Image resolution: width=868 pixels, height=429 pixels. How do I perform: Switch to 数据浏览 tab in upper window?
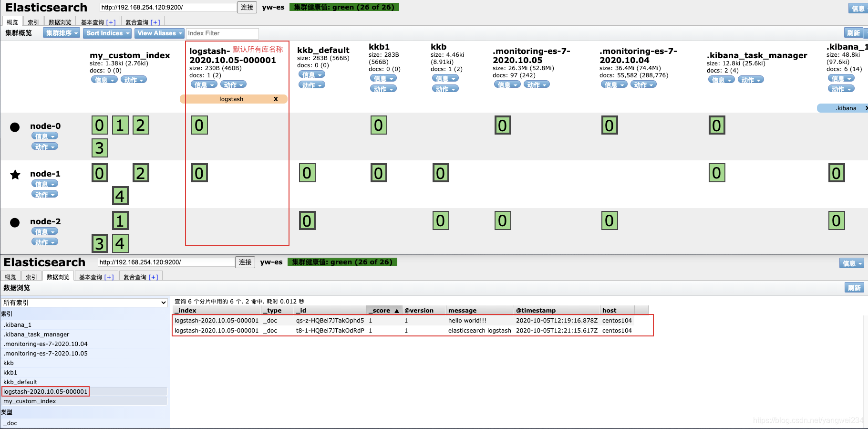(60, 22)
